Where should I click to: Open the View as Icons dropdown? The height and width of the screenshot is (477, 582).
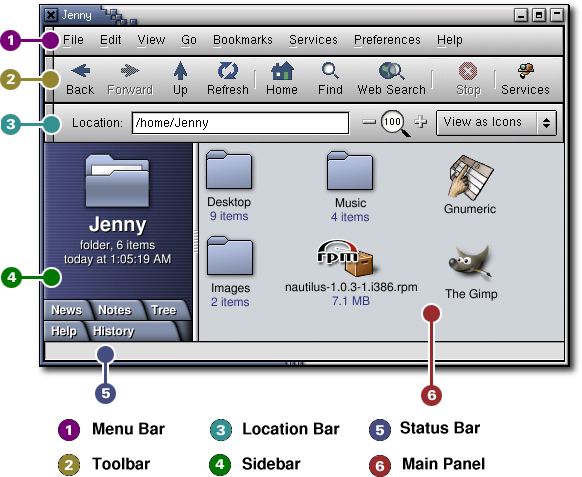496,122
